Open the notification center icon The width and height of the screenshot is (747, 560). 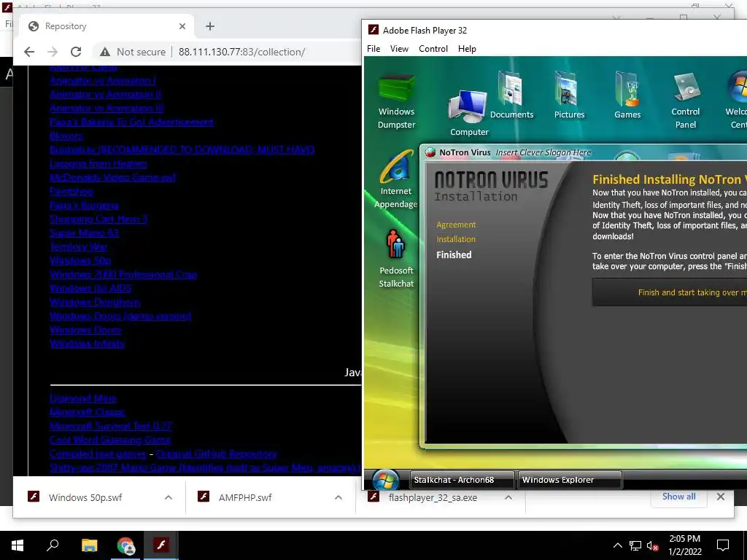click(723, 545)
